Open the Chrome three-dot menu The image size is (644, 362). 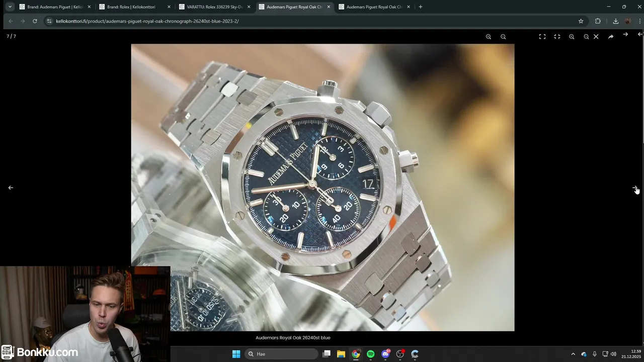(x=640, y=21)
